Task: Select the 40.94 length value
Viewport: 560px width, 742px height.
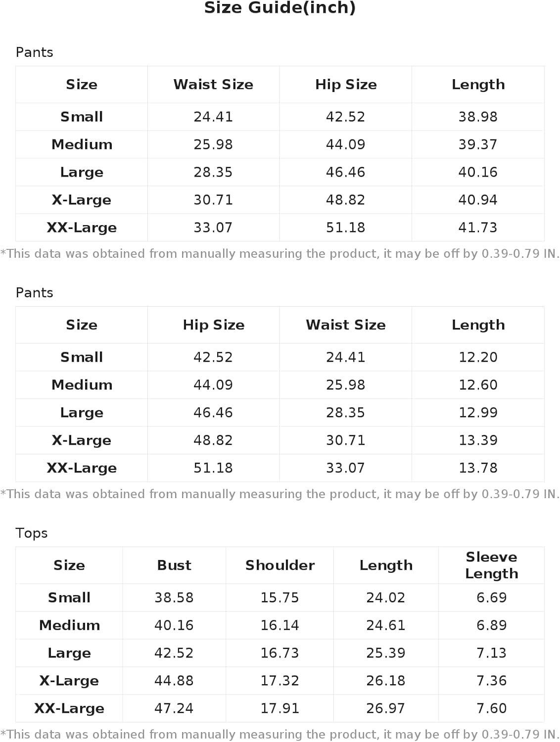Action: (478, 200)
